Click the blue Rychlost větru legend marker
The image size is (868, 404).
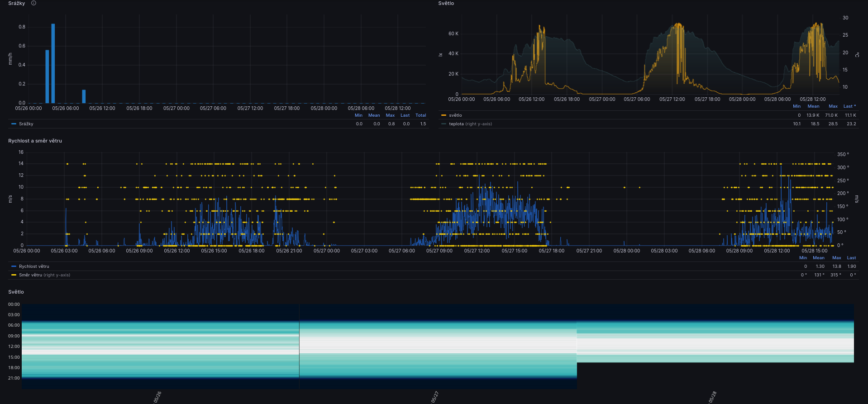(14, 266)
